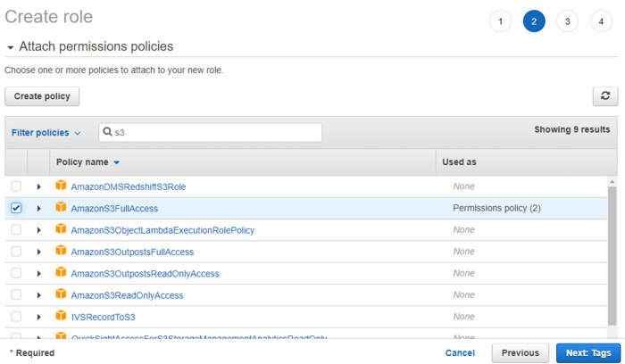
Task: Select the IVSRecordToS3 checkbox
Action: [16, 316]
